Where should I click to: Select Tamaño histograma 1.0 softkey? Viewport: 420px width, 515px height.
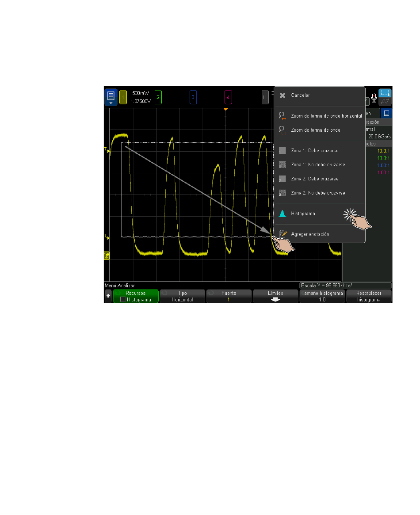(x=322, y=296)
